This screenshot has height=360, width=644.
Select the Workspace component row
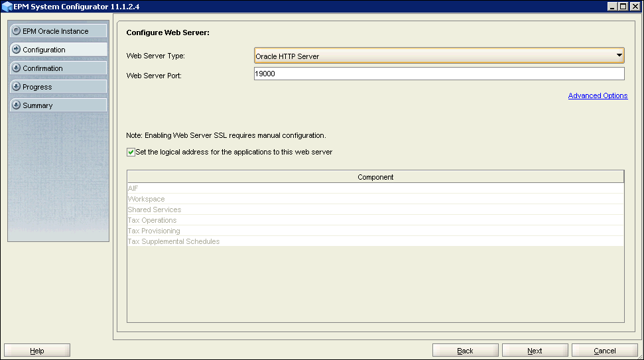375,199
